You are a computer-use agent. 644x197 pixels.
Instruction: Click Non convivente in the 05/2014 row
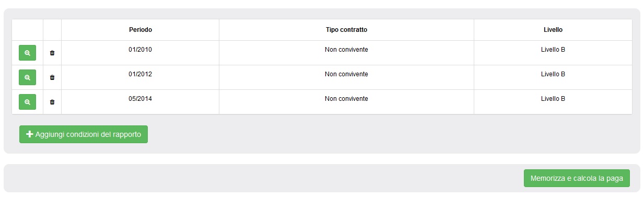[x=346, y=99]
